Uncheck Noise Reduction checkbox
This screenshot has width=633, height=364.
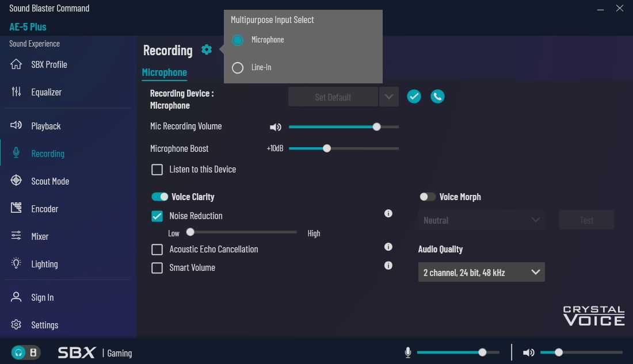point(157,216)
